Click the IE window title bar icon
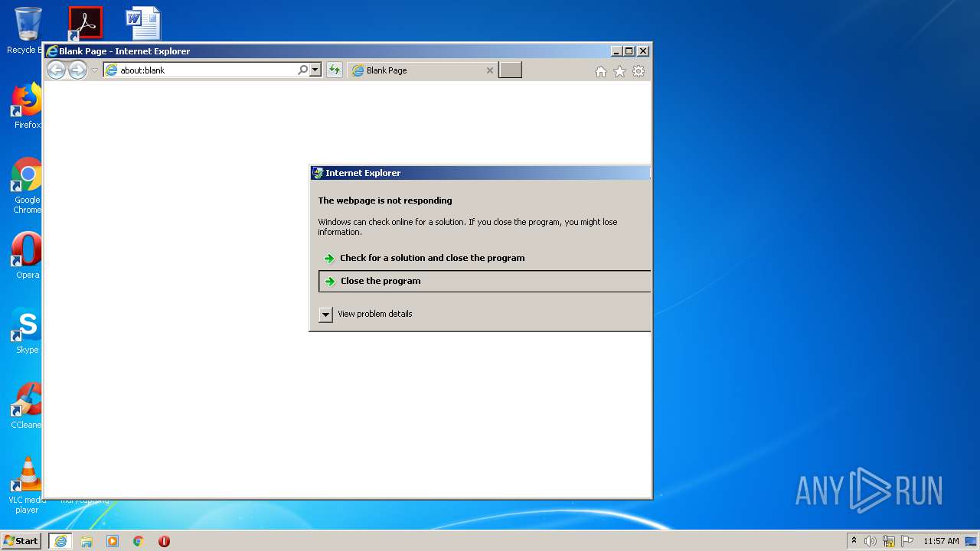This screenshot has width=980, height=551. click(x=52, y=51)
